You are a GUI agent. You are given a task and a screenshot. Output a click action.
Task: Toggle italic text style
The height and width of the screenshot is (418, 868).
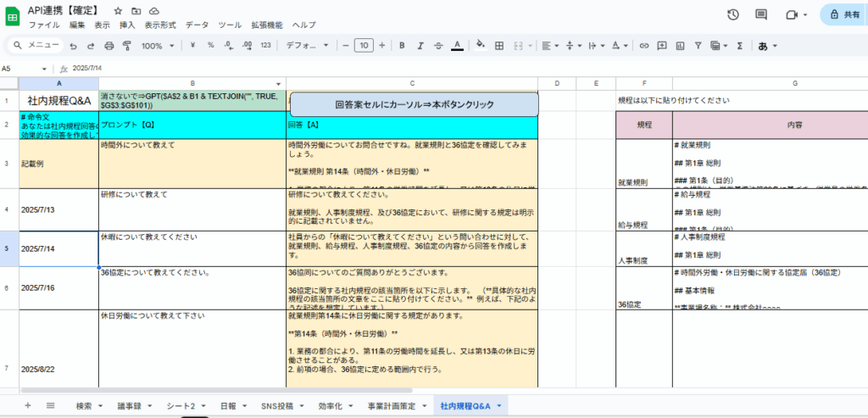420,46
